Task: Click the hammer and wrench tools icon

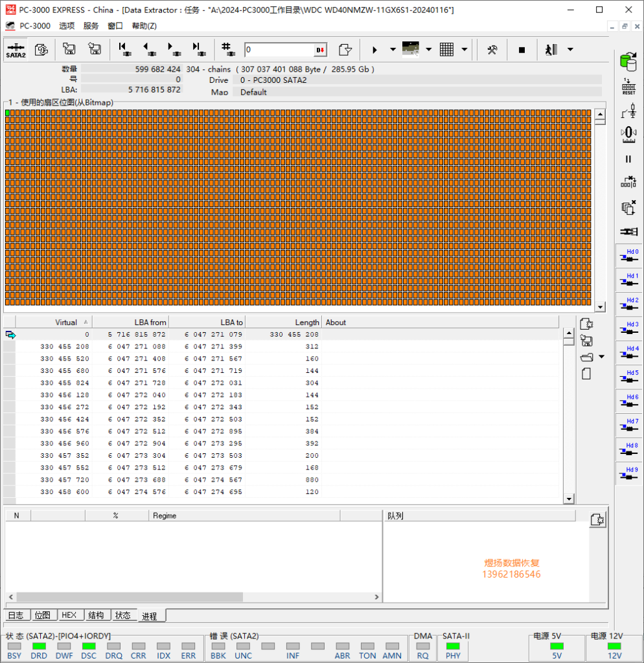Action: tap(492, 50)
